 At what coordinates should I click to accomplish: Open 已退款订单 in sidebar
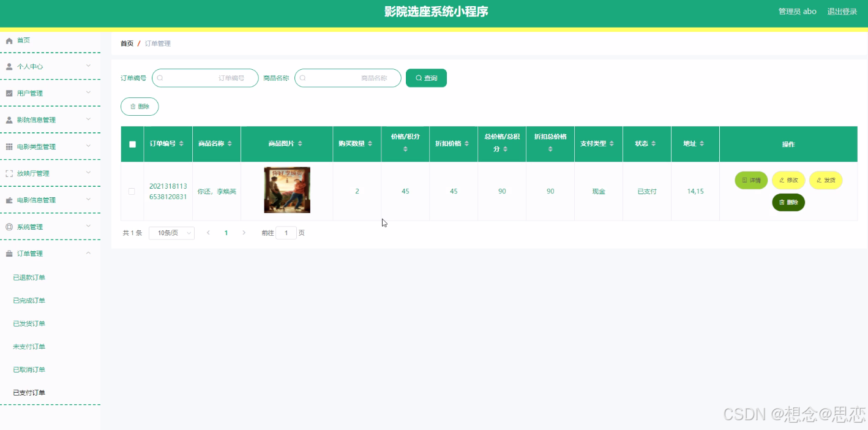click(x=29, y=277)
